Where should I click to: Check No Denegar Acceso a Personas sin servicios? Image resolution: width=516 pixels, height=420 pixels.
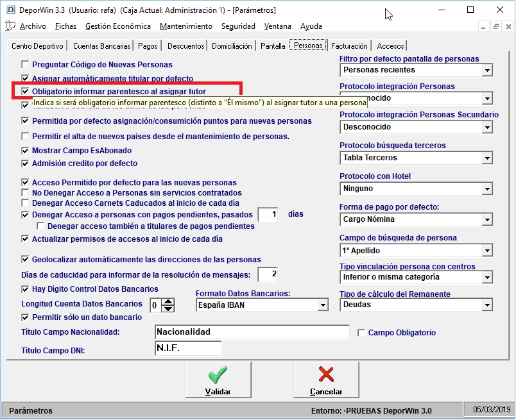(x=25, y=192)
